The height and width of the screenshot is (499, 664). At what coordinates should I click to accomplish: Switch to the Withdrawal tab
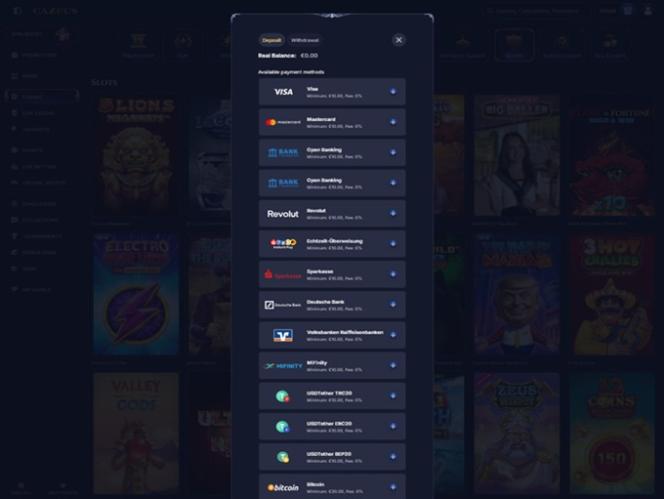click(x=304, y=40)
